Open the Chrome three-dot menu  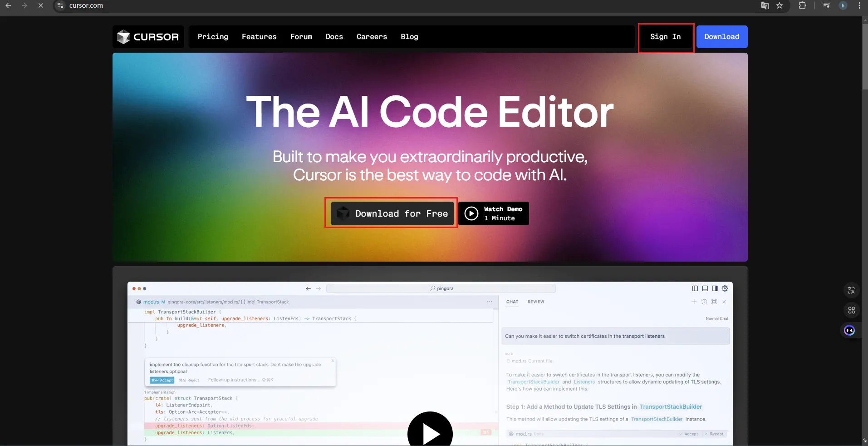859,5
